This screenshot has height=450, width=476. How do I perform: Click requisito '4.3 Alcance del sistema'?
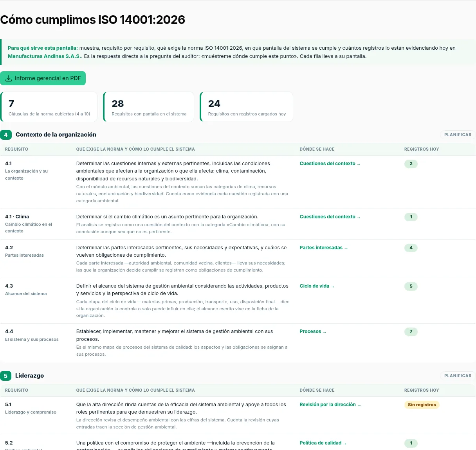point(26,290)
